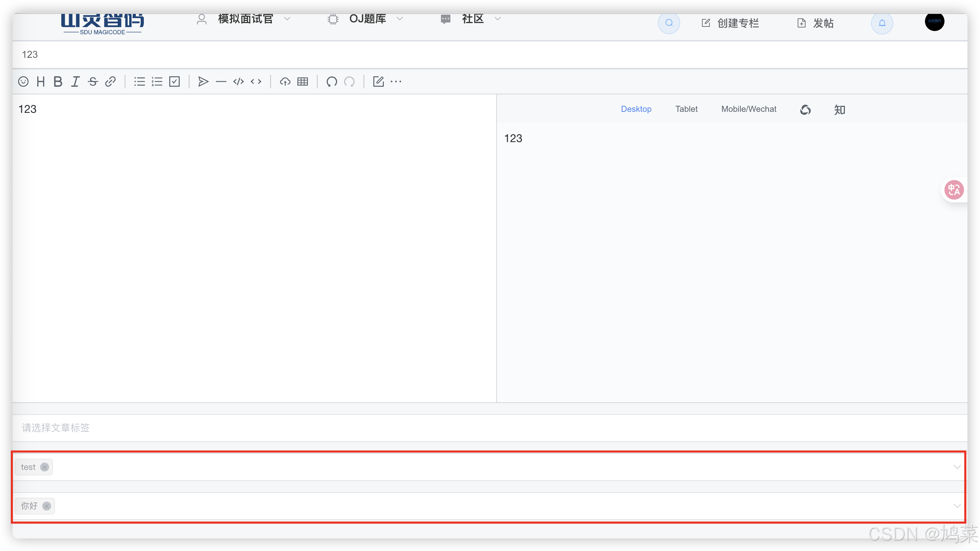Insert a task list checkbox item

pyautogui.click(x=174, y=82)
